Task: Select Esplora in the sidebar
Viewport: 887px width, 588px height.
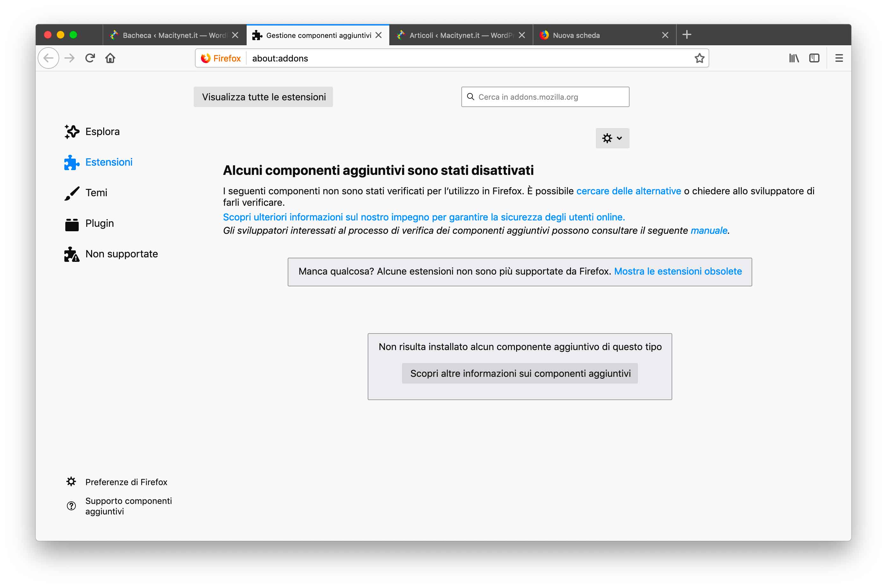Action: (102, 132)
